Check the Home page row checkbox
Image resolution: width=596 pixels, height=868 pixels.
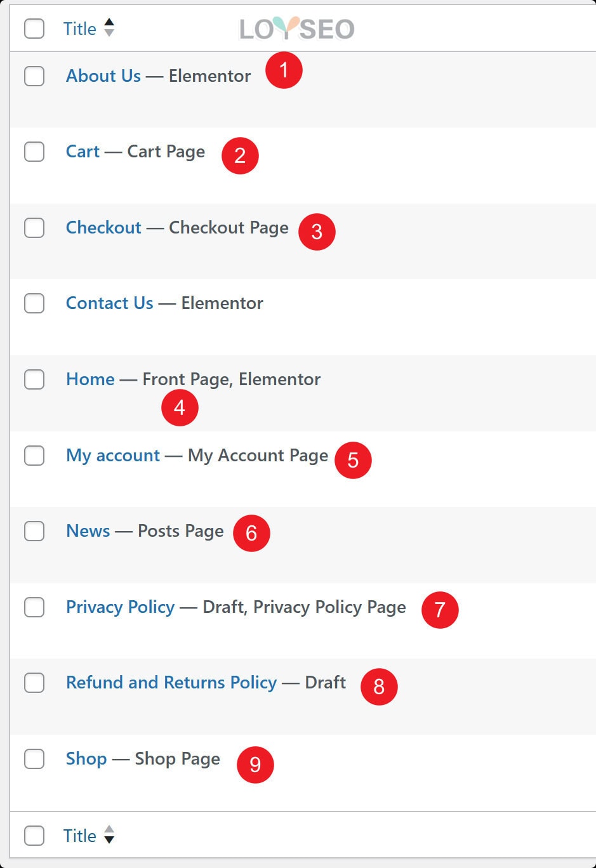tap(34, 379)
